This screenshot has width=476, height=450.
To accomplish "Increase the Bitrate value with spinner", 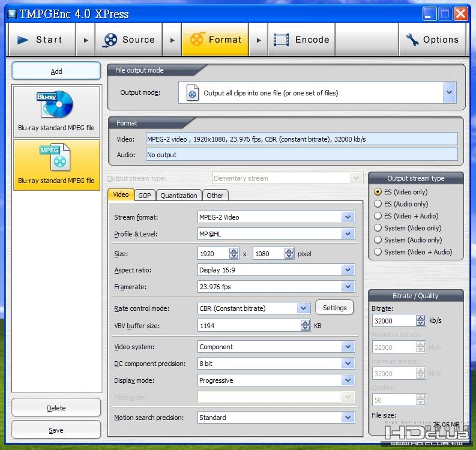I will click(x=420, y=318).
